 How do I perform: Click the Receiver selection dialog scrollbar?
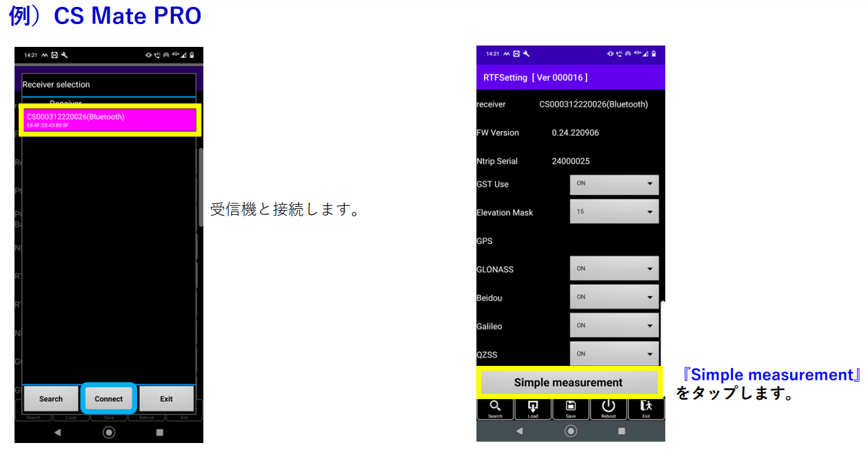pyautogui.click(x=201, y=187)
